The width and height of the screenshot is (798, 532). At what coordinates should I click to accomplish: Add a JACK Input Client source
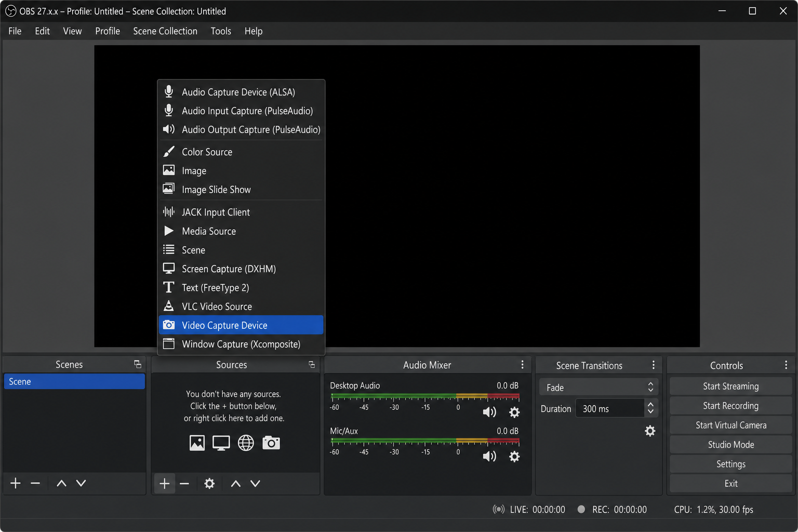[x=241, y=212]
